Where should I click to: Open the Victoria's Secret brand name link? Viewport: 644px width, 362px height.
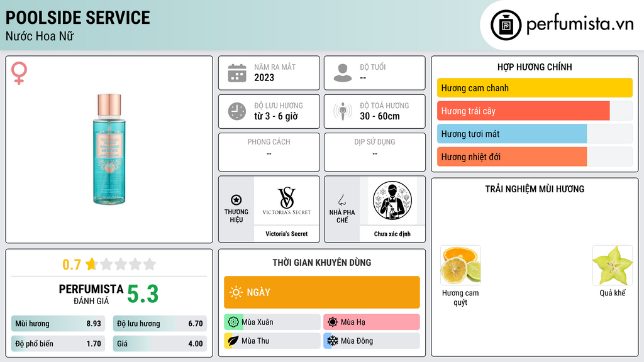click(287, 234)
